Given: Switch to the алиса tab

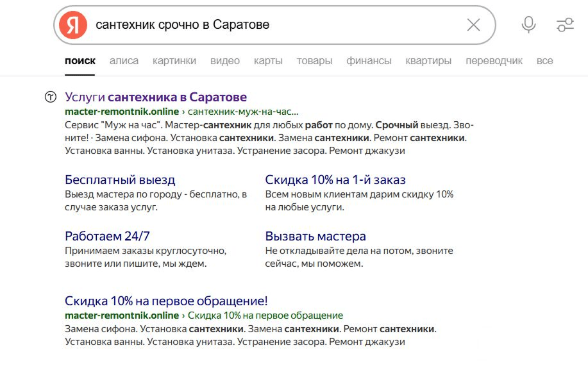Looking at the screenshot, I should click(x=124, y=61).
